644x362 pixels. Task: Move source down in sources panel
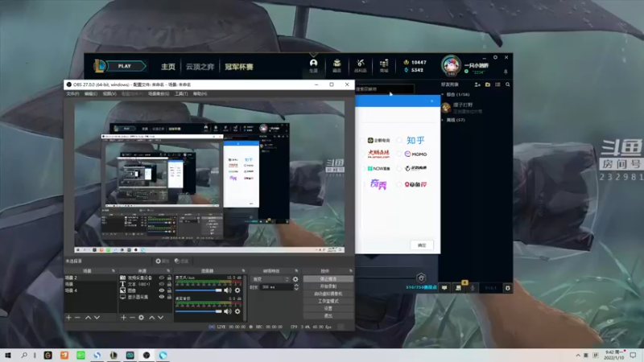click(160, 317)
